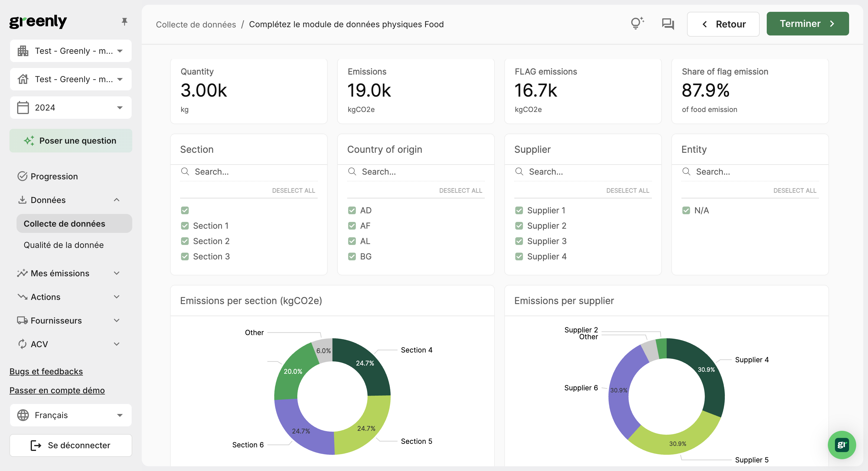Click the Progression check-circle icon
Image resolution: width=868 pixels, height=471 pixels.
click(22, 176)
